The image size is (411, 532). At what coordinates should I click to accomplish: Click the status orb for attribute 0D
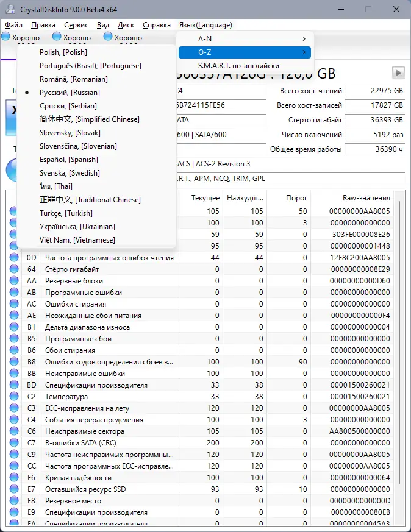tap(14, 258)
